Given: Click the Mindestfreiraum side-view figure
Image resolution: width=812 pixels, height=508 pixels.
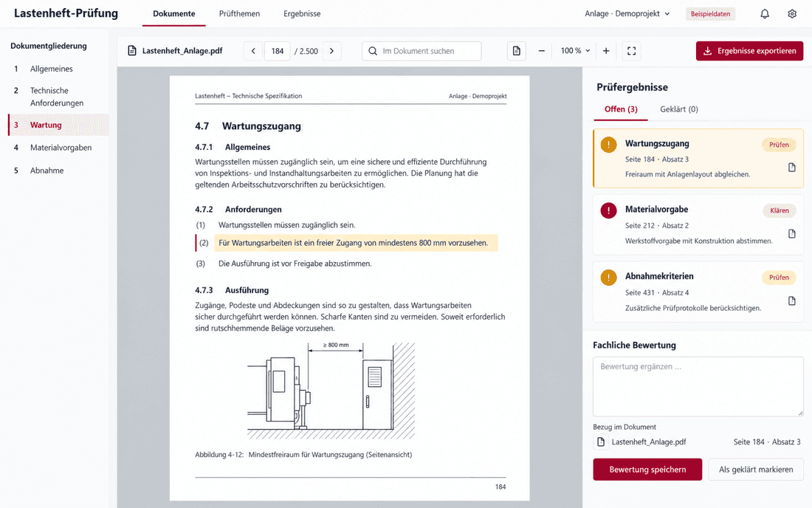Looking at the screenshot, I should (x=331, y=391).
